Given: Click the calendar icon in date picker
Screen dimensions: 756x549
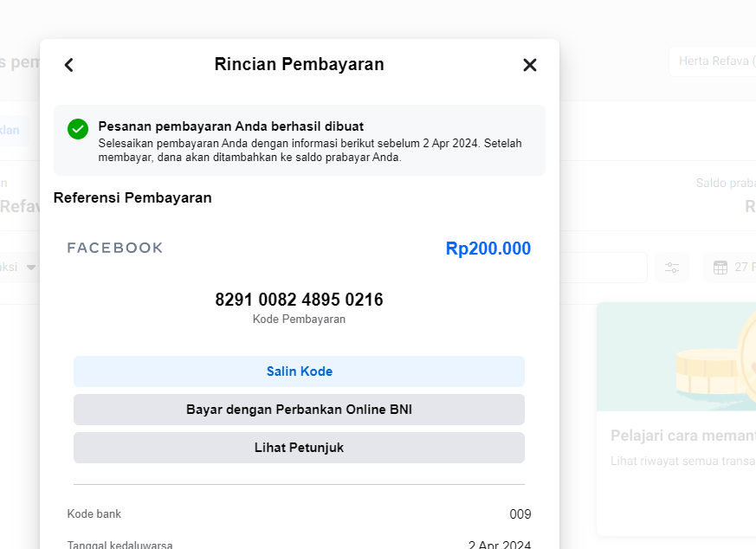Looking at the screenshot, I should (720, 268).
